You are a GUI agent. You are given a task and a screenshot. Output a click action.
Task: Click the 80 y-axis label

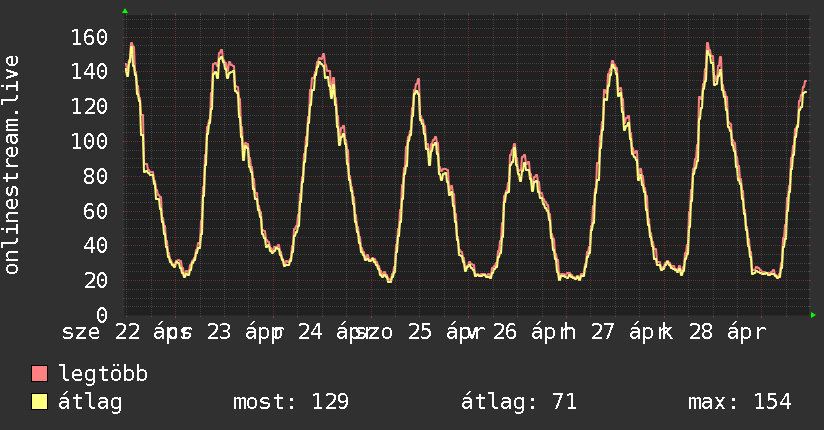96,177
